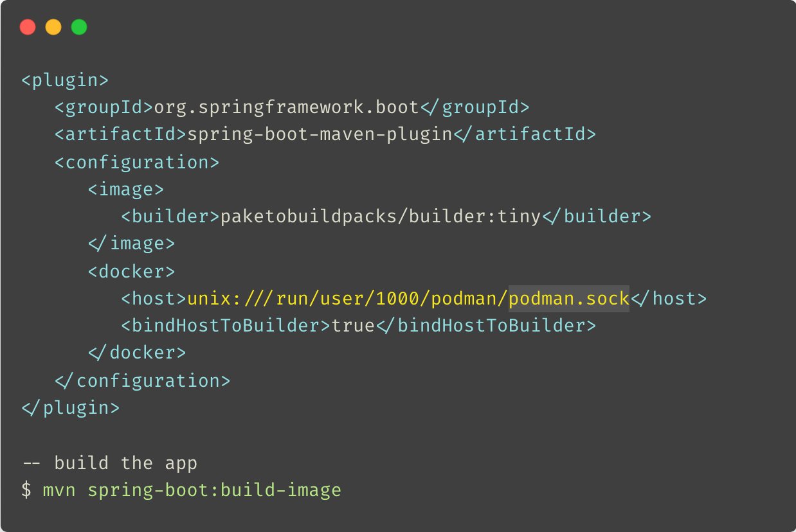Click the opening <builder> tag

click(171, 217)
